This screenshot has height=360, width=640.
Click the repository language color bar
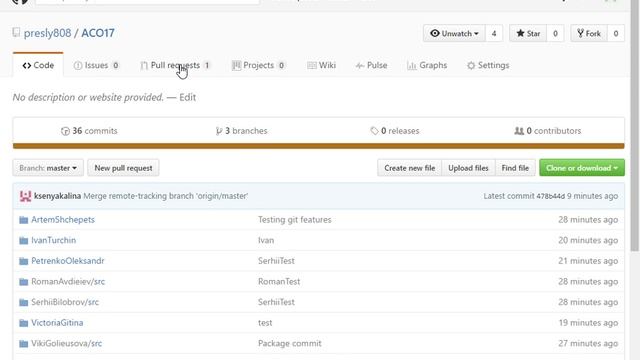click(318, 146)
